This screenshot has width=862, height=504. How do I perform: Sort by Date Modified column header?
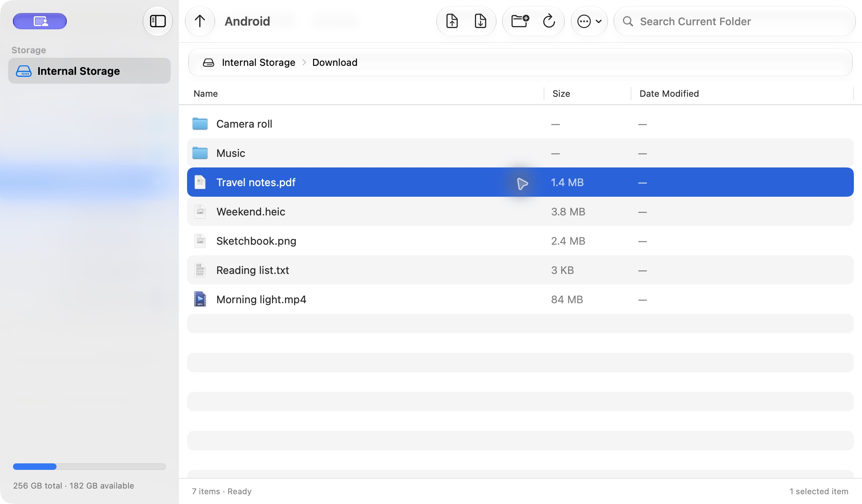click(x=669, y=93)
